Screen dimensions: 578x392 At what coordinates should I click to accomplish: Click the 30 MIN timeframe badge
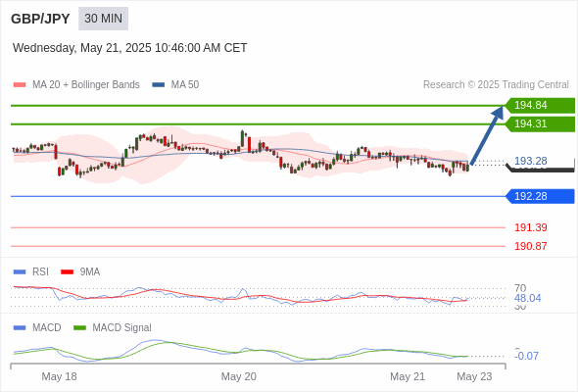103,19
